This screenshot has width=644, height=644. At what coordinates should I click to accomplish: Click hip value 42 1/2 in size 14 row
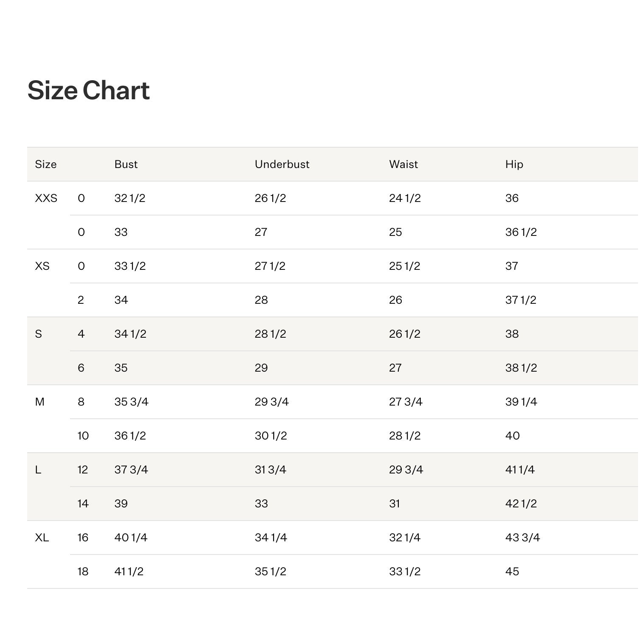[x=521, y=504]
